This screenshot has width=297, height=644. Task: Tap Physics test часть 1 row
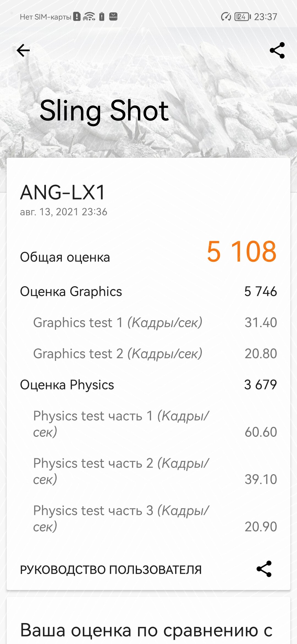155,424
